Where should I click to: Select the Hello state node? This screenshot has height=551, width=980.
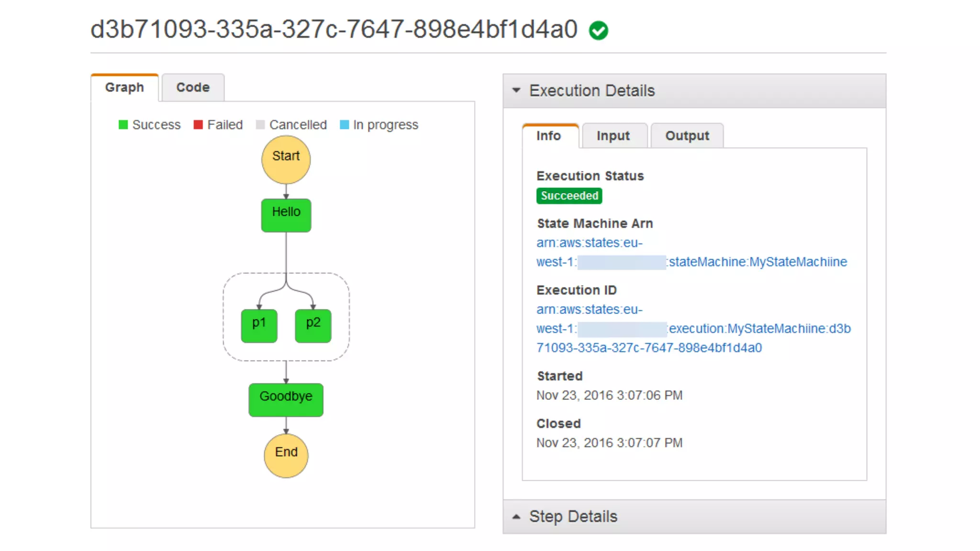(286, 215)
